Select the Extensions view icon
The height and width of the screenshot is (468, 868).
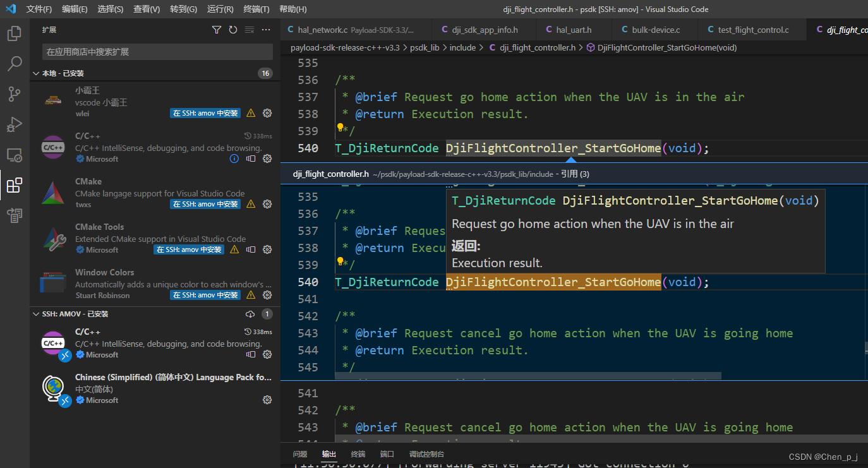click(14, 185)
